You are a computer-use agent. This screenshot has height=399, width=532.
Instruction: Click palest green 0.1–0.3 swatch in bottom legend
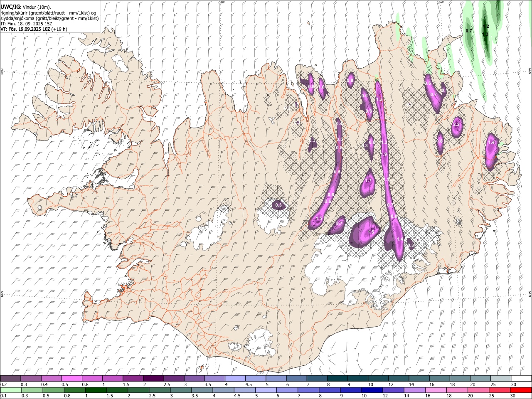11,390
